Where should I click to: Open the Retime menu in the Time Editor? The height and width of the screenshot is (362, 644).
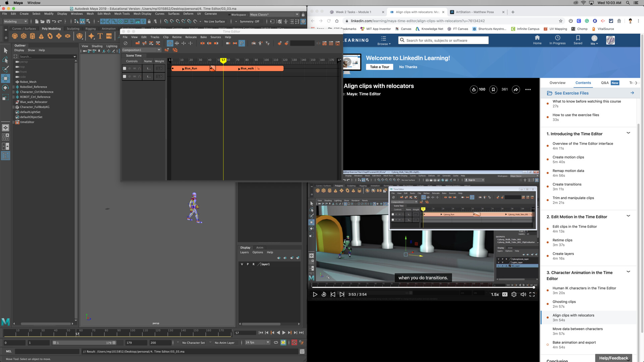[177, 37]
